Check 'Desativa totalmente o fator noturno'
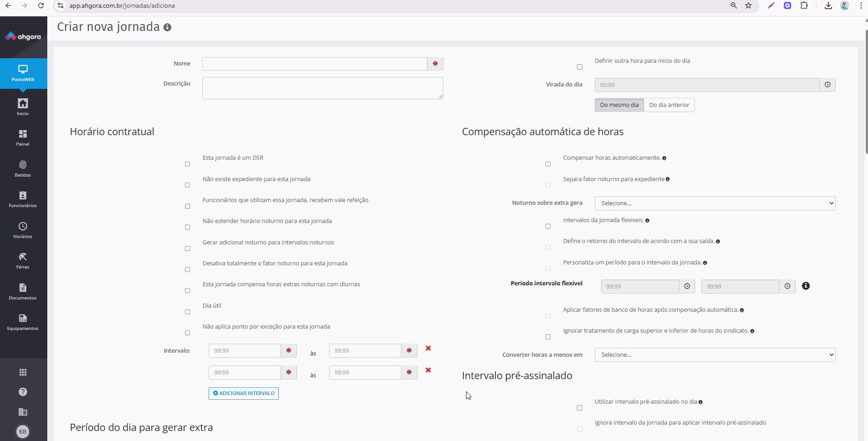Image resolution: width=868 pixels, height=441 pixels. (x=187, y=269)
